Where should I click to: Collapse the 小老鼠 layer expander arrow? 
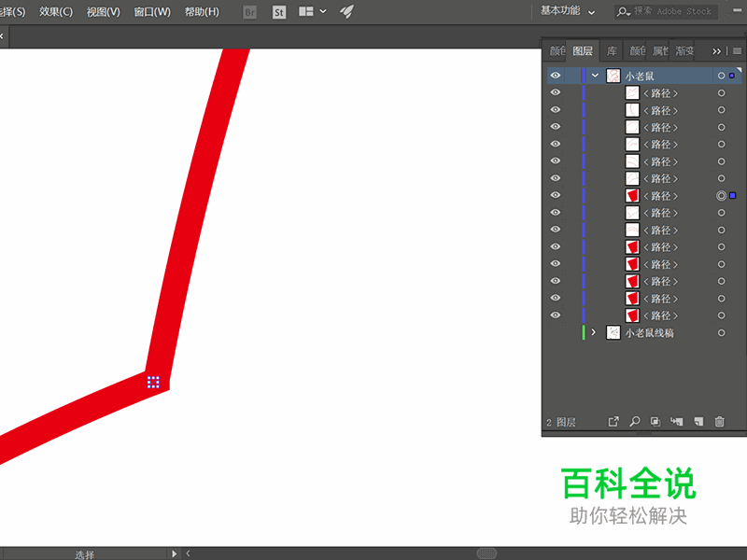point(595,76)
